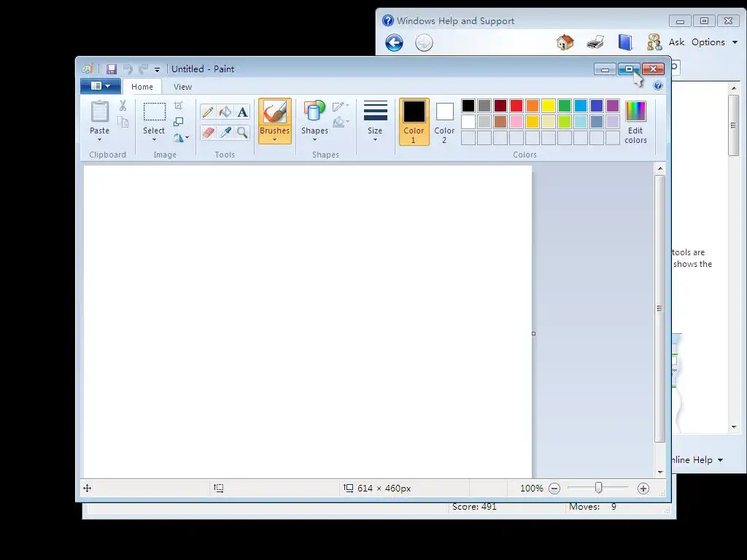This screenshot has width=747, height=560.
Task: Expand the Customize Quick Access Toolbar arrow
Action: click(x=158, y=69)
